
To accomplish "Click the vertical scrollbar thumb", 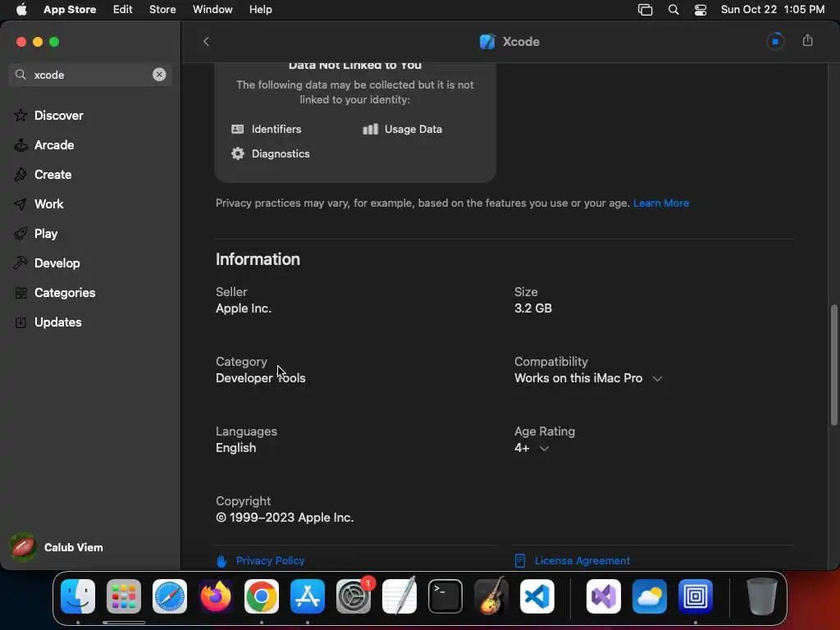I will pyautogui.click(x=833, y=365).
